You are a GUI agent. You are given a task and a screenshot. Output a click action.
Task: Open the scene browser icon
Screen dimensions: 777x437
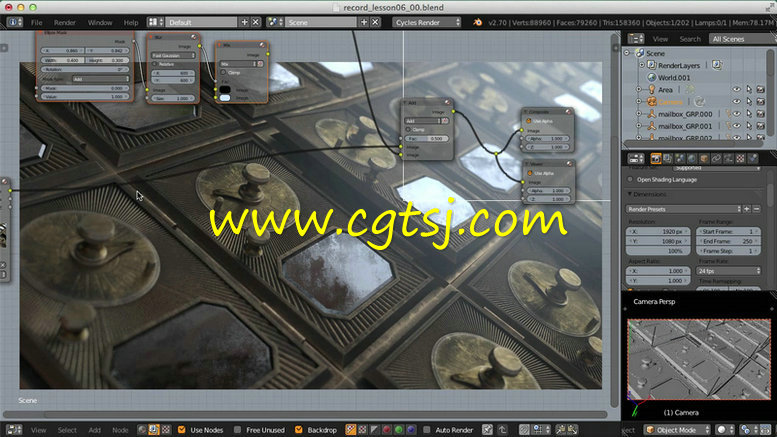[x=275, y=22]
